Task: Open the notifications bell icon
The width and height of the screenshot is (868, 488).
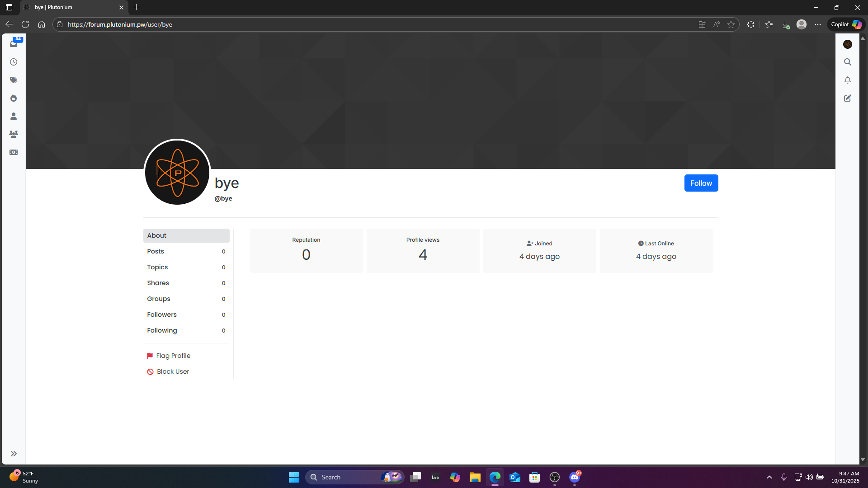Action: (848, 80)
